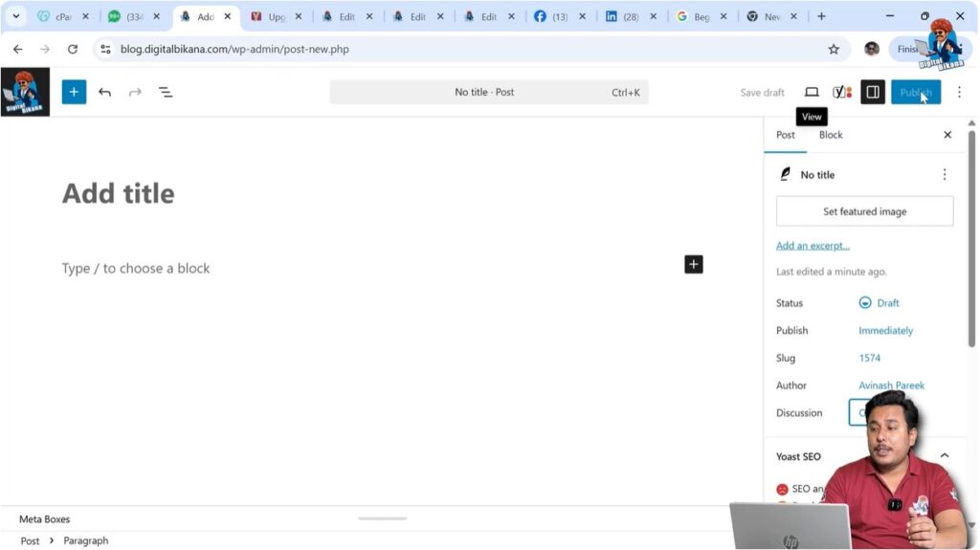Image resolution: width=980 pixels, height=550 pixels.
Task: Open the Chrome profile avatar
Action: tap(871, 49)
